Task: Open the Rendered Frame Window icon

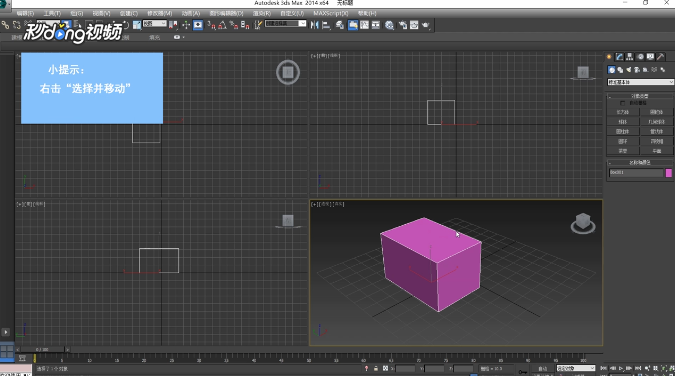Action: [414, 25]
